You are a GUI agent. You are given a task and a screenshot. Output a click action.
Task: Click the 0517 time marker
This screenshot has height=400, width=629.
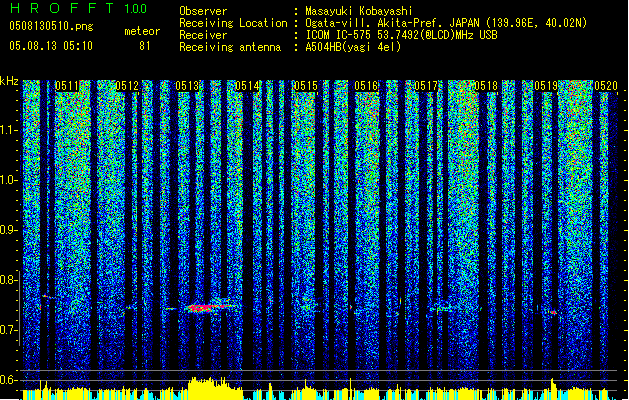click(x=426, y=86)
